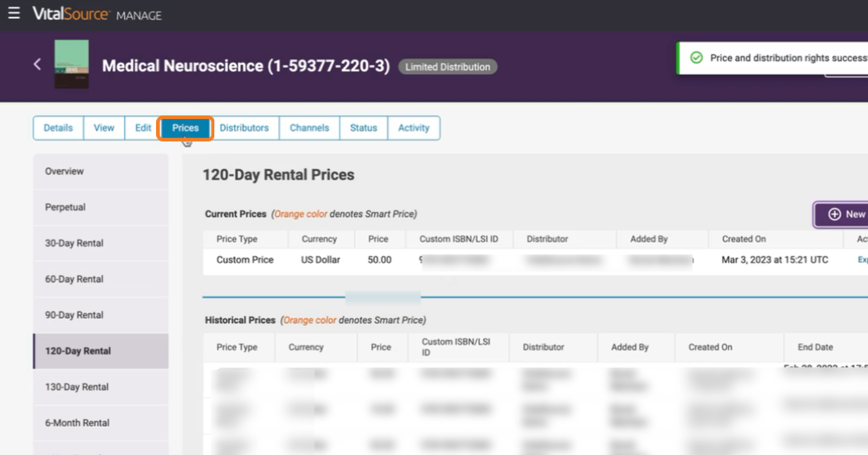Open the Channels tab

309,128
